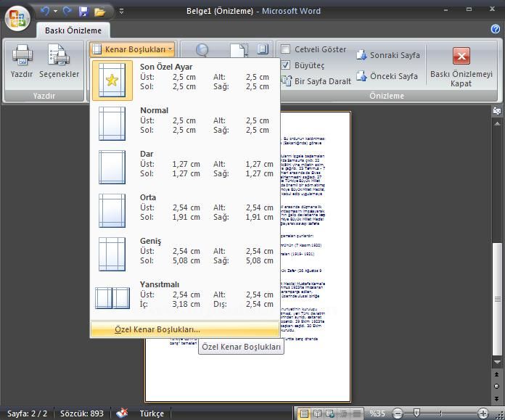Collapse the Kenar Boşlukları dropdown
The image size is (505, 420).
pos(133,49)
